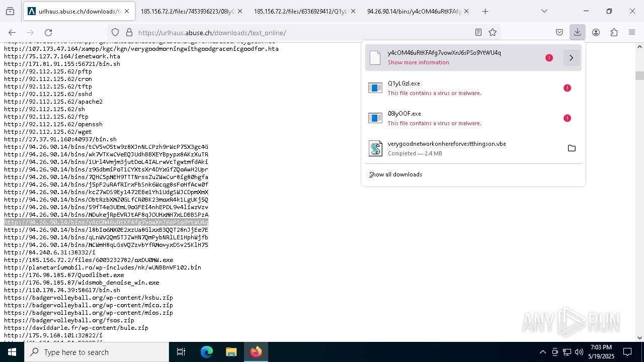Image resolution: width=644 pixels, height=362 pixels.
Task: Click the 92.112.125.62/openssh line
Action: click(x=53, y=124)
